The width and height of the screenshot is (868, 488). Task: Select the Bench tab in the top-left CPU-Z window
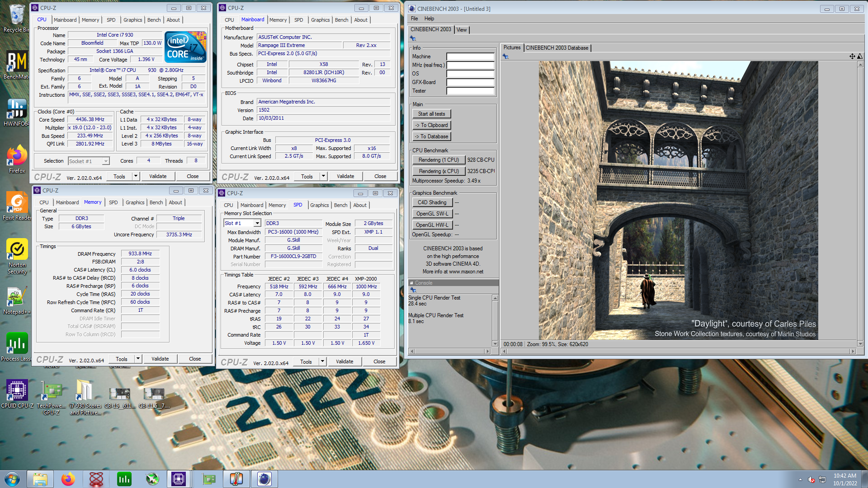point(154,20)
